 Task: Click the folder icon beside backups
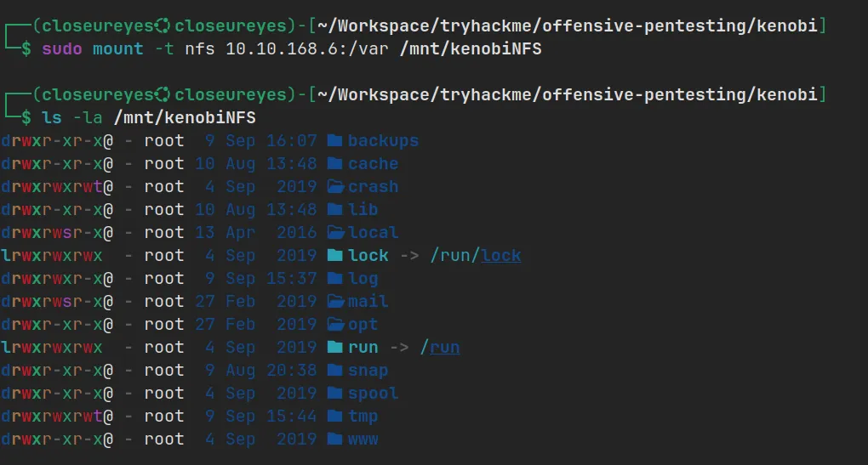pos(334,141)
